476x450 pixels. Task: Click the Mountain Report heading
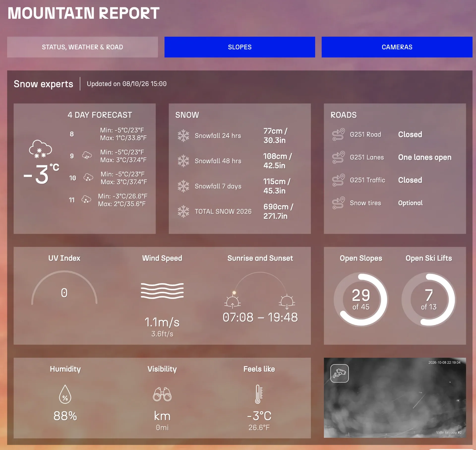[x=84, y=13]
